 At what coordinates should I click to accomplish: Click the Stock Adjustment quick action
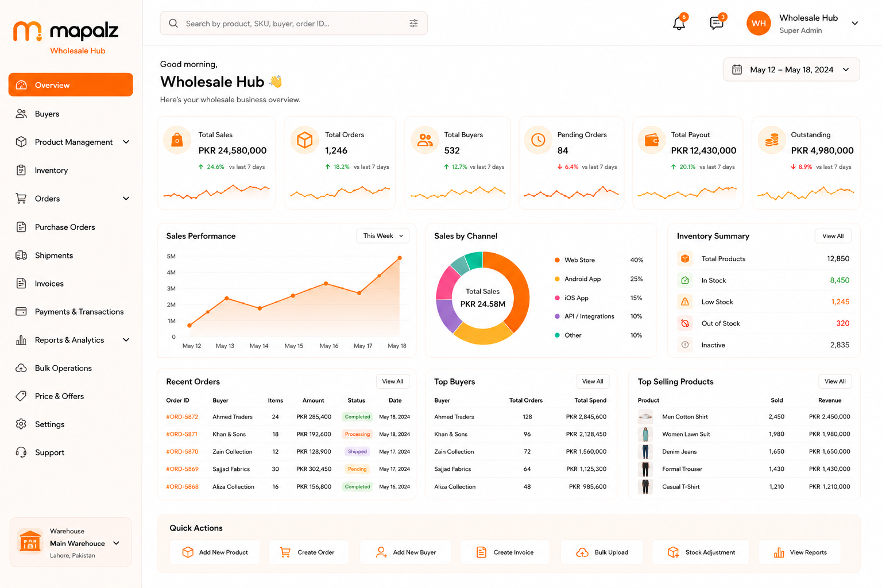[701, 552]
